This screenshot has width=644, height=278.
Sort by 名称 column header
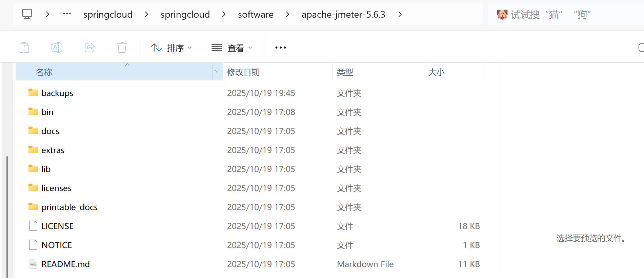point(114,72)
